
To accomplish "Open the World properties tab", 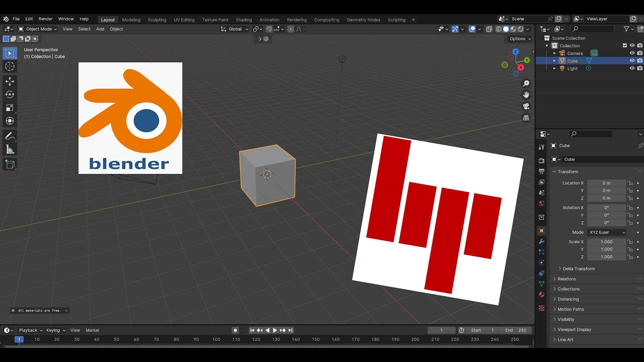I will 541,204.
